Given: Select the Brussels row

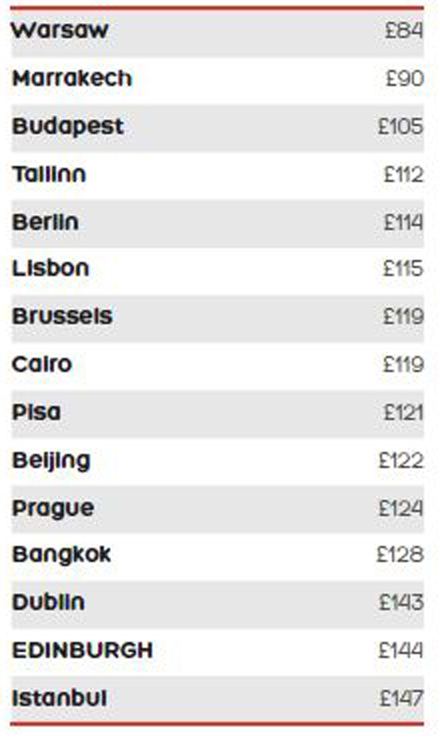Looking at the screenshot, I should pyautogui.click(x=218, y=319).
